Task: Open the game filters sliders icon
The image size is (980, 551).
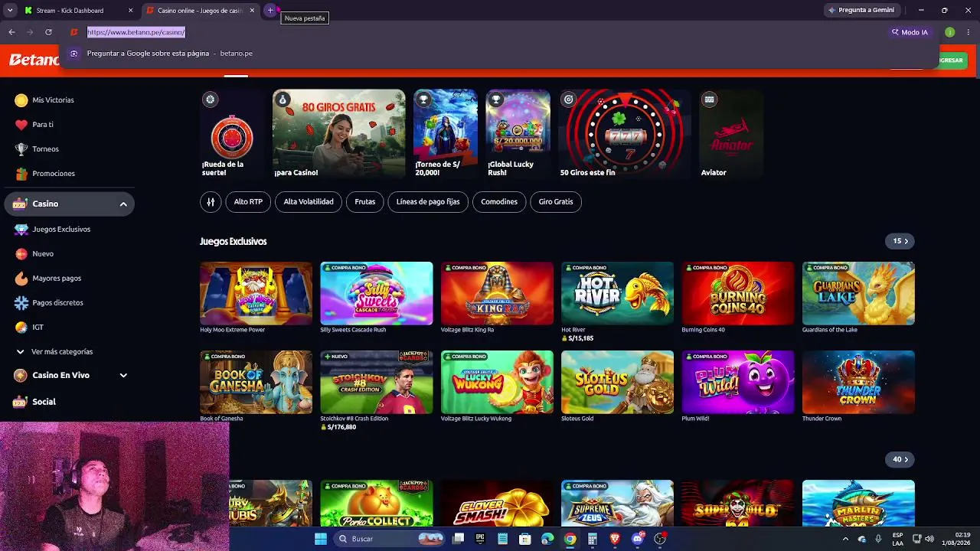Action: (x=211, y=202)
